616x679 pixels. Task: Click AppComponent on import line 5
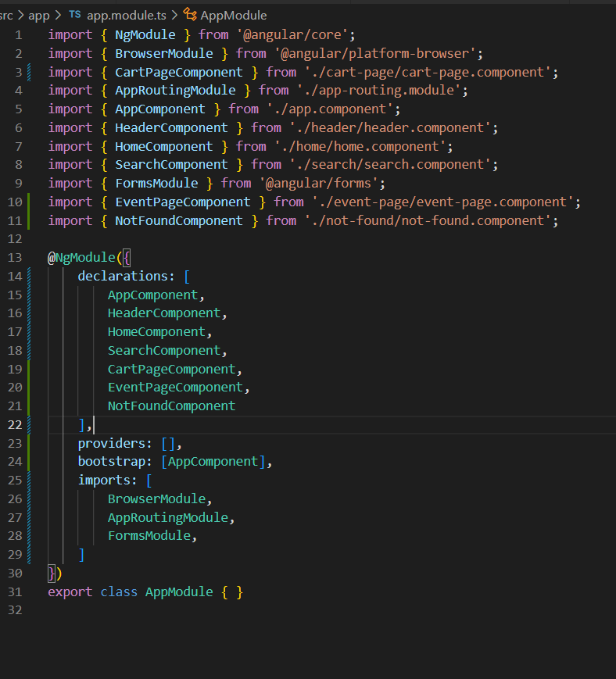[x=159, y=109]
